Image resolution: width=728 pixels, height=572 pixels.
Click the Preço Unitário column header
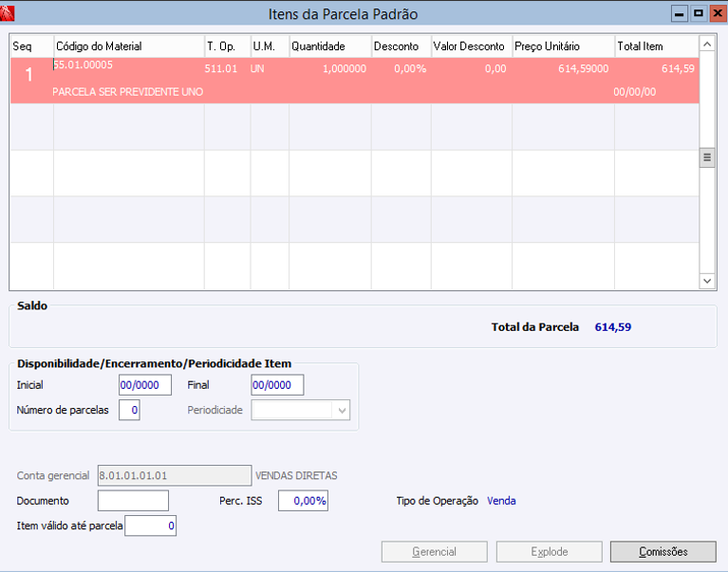click(564, 46)
